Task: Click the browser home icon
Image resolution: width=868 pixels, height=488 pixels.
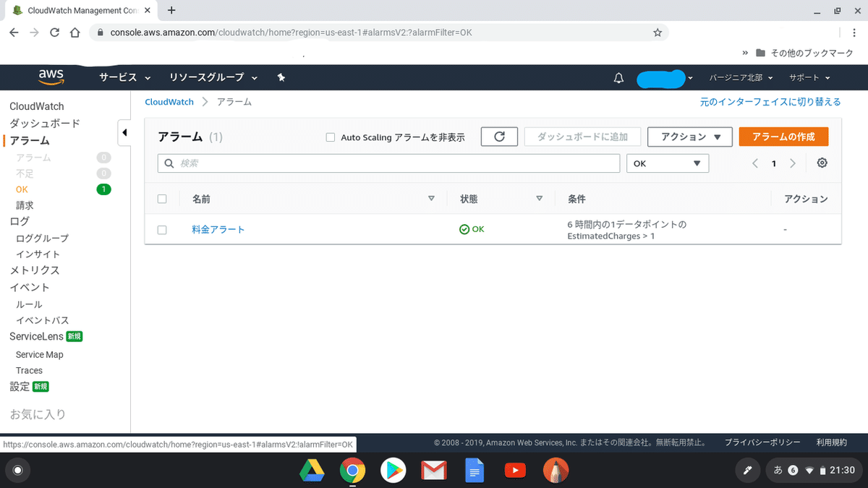Action: click(75, 33)
